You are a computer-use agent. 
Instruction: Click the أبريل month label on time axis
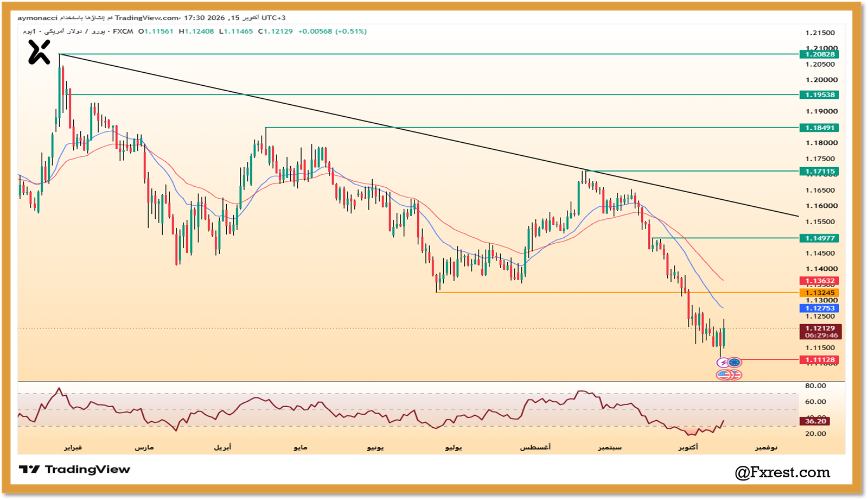pos(222,447)
